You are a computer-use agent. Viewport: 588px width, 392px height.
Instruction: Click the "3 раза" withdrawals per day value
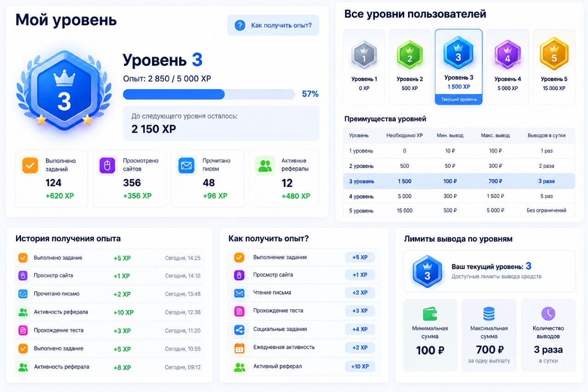point(548,350)
